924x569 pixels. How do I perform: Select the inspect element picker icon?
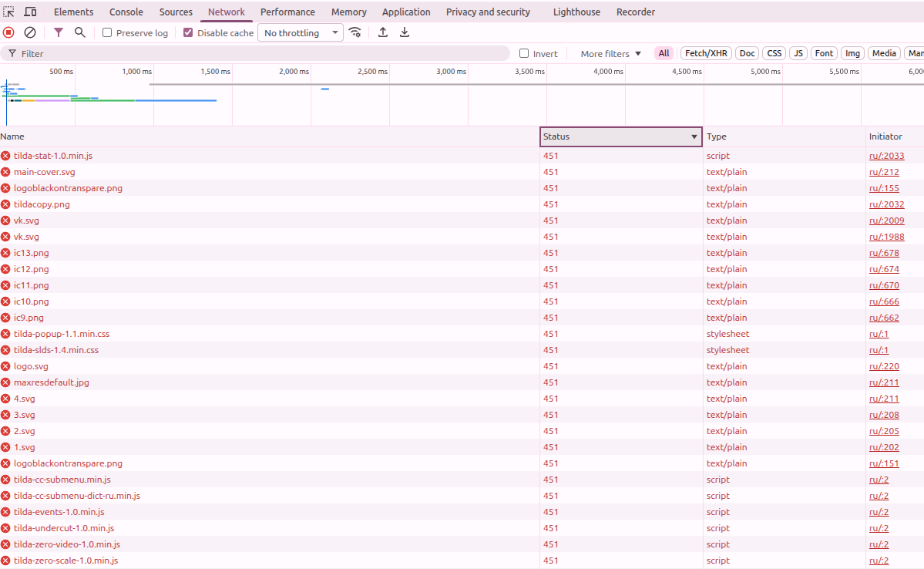(x=8, y=12)
